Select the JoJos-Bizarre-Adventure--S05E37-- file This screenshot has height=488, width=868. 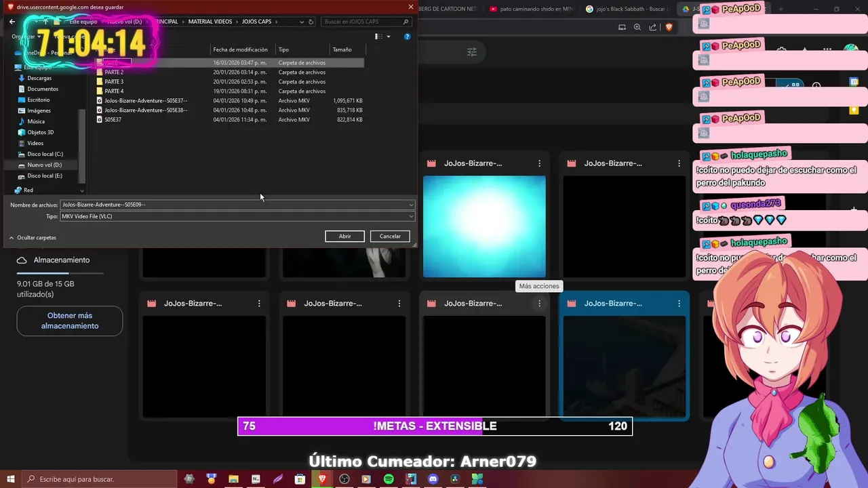pos(146,100)
